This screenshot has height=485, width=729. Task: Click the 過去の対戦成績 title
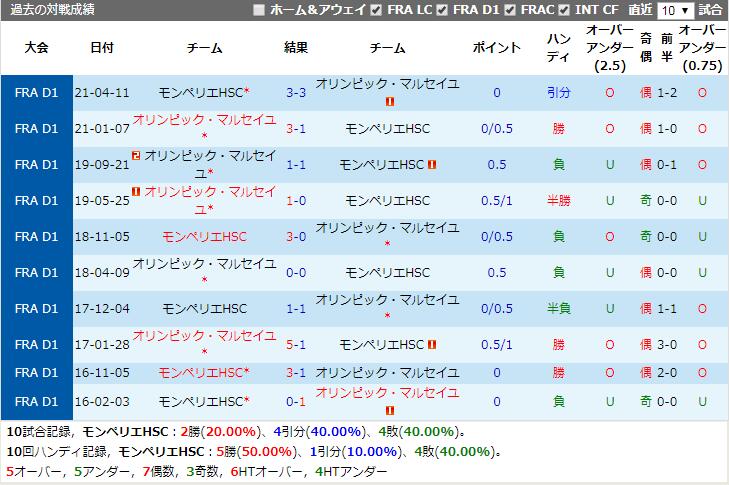pyautogui.click(x=53, y=10)
